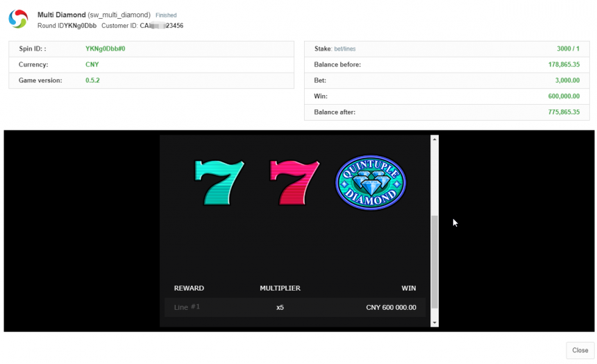Click the REWARD column header

(189, 288)
